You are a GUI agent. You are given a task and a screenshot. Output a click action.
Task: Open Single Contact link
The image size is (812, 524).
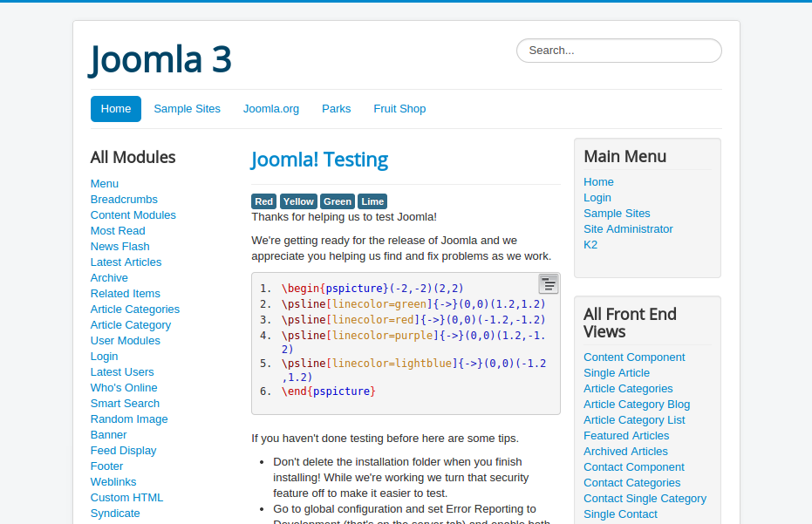(620, 514)
